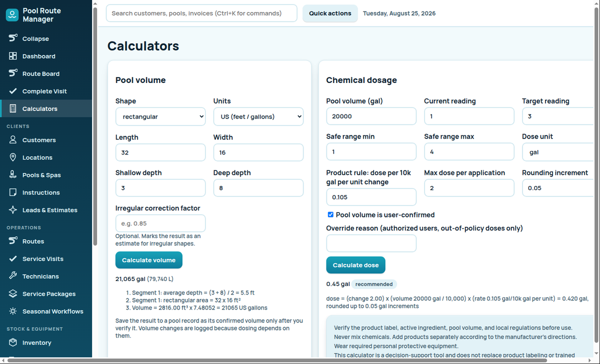The width and height of the screenshot is (600, 364).
Task: Click Max dose per application input
Action: [469, 187]
